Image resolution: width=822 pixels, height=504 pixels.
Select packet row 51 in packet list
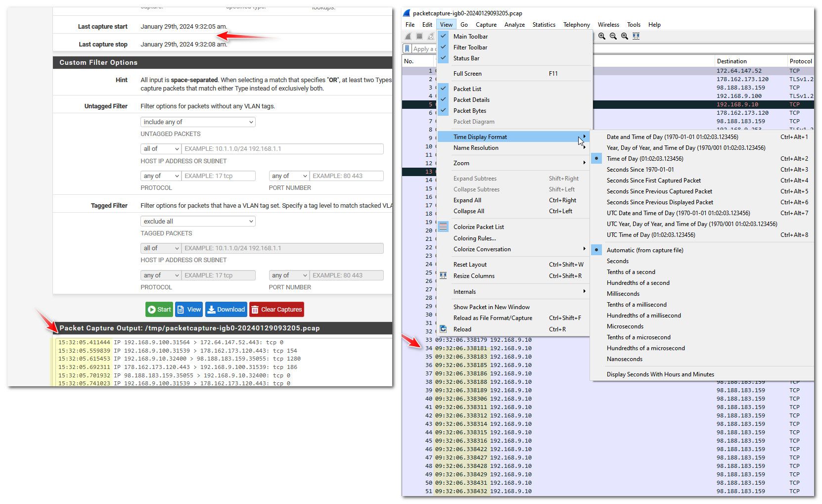click(x=608, y=491)
